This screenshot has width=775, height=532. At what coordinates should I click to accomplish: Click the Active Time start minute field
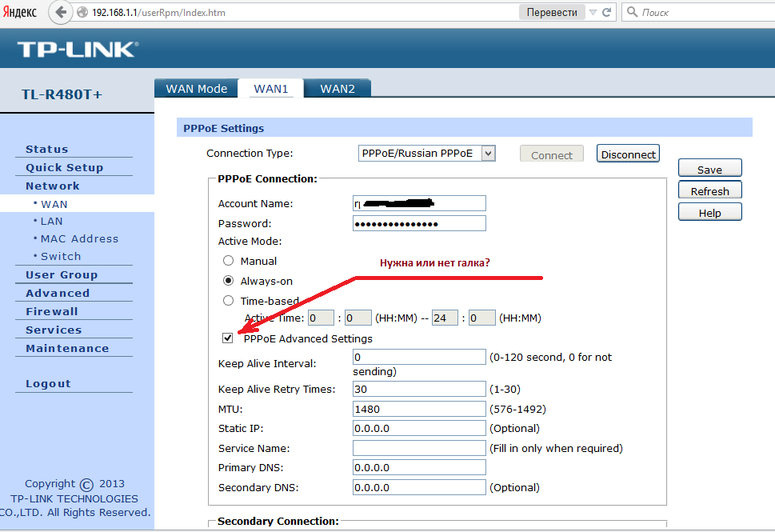point(358,318)
